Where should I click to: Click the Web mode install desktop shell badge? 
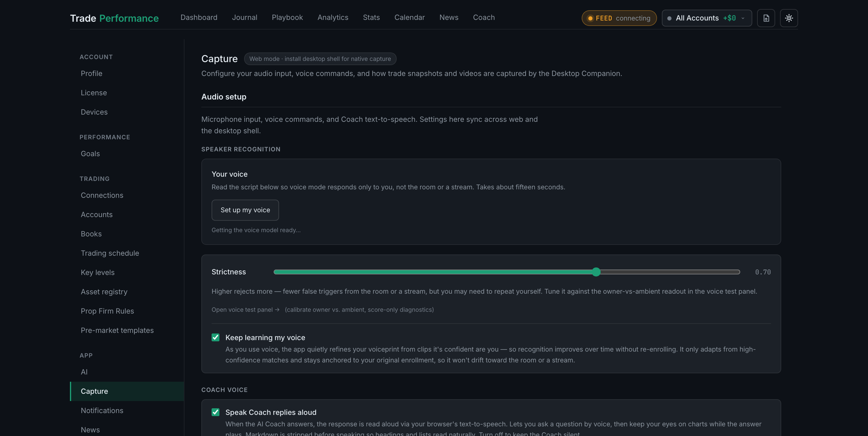(320, 59)
